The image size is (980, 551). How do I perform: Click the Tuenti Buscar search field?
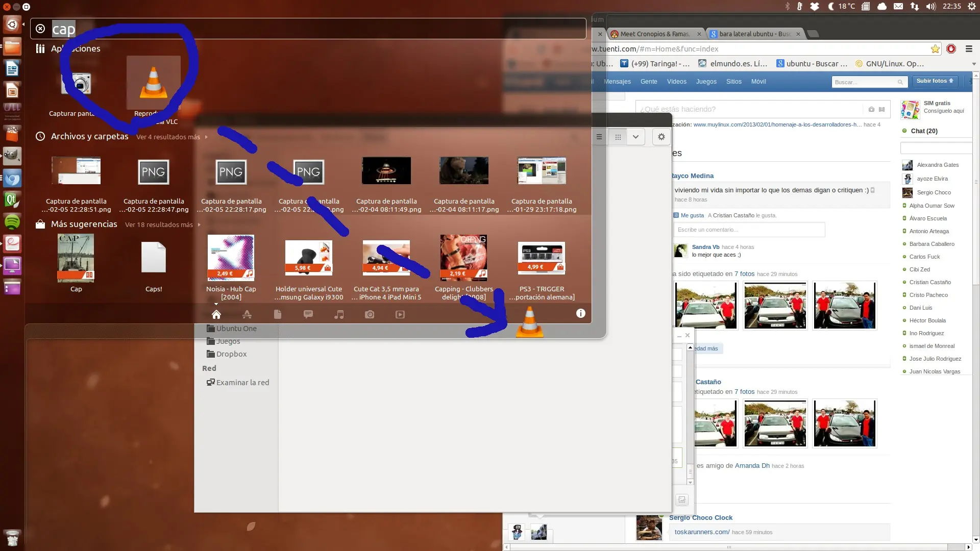[x=869, y=82]
